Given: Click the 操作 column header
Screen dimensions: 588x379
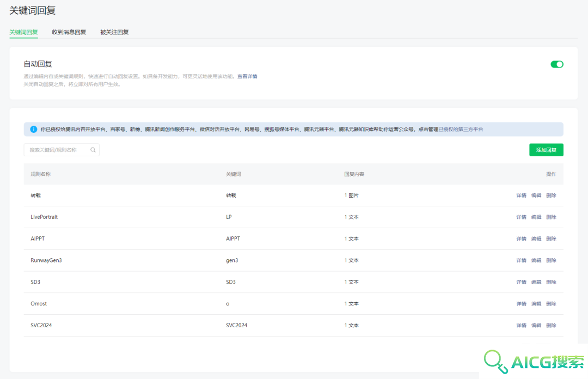Looking at the screenshot, I should 551,174.
